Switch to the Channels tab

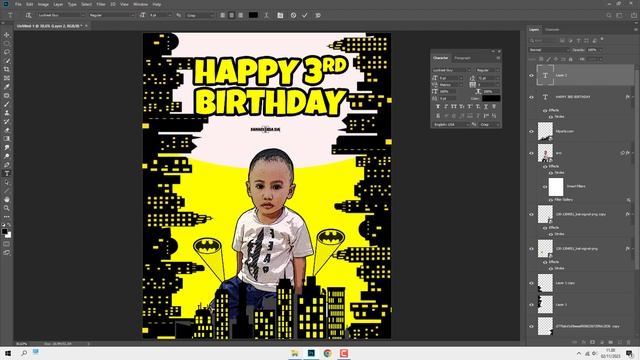click(x=552, y=29)
